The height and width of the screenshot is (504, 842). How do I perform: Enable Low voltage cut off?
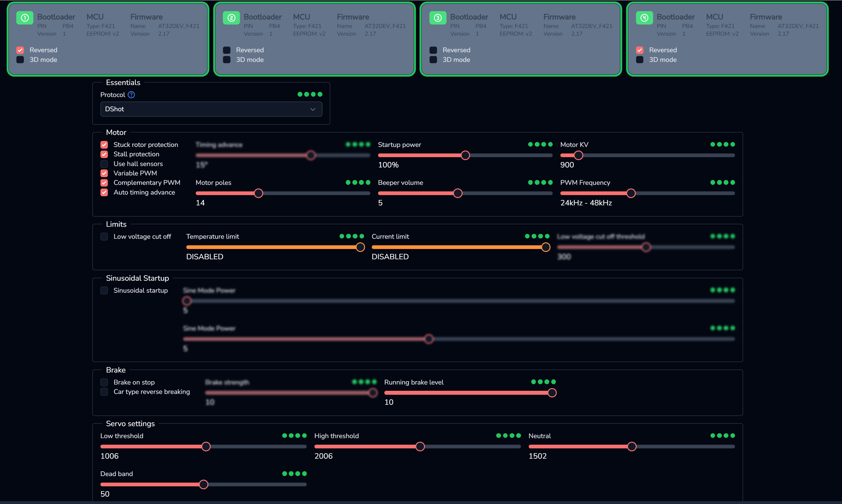(104, 236)
